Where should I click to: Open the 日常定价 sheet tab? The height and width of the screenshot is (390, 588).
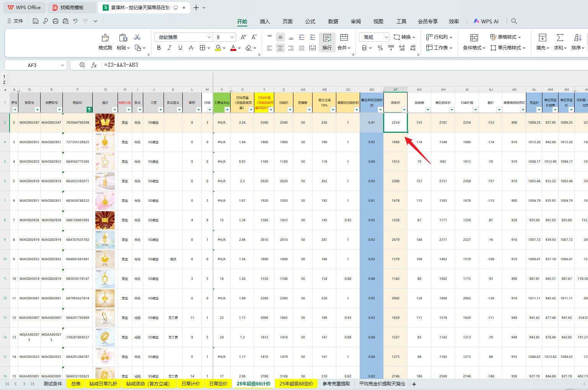coord(218,384)
